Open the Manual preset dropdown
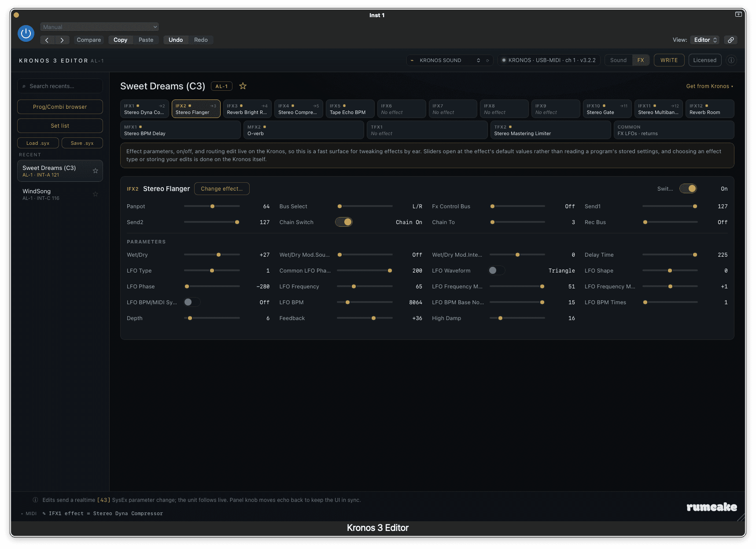Screen dimensions: 756x549 [x=100, y=27]
